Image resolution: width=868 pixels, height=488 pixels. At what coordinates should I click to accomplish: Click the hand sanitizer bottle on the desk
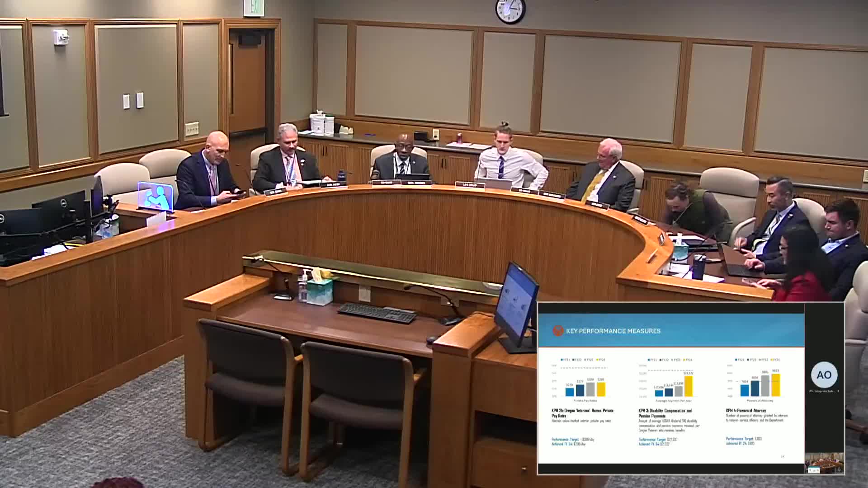click(303, 286)
